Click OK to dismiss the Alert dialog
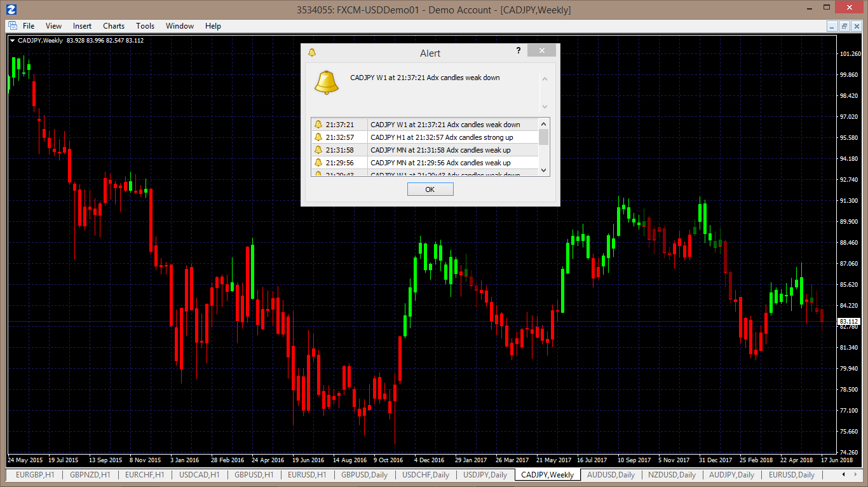This screenshot has height=487, width=868. (430, 189)
